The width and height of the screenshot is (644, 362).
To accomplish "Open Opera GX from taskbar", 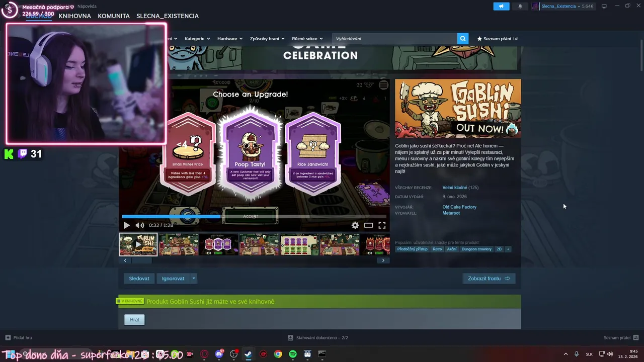I will 204,354.
